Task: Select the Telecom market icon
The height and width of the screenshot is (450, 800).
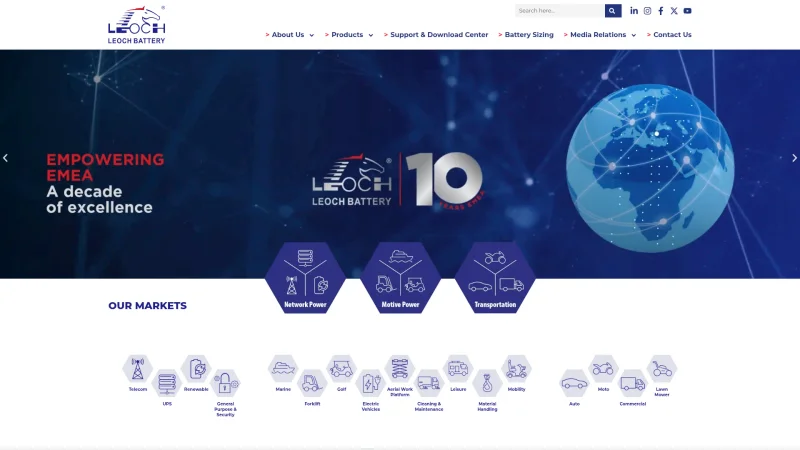Action: [138, 369]
